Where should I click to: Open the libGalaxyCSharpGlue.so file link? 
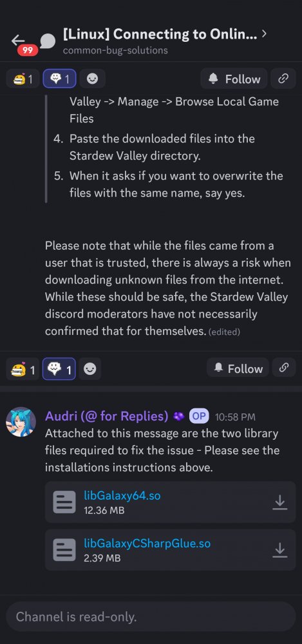pyautogui.click(x=147, y=543)
